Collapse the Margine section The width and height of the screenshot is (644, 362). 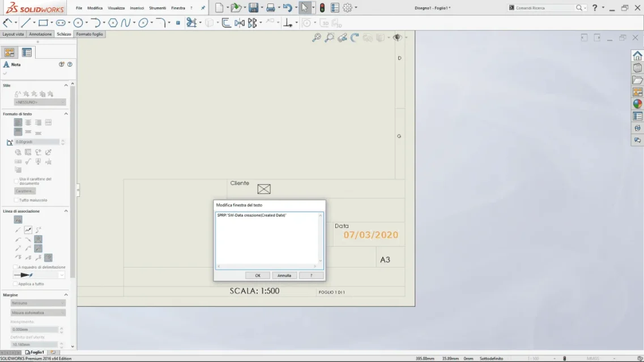(x=66, y=295)
